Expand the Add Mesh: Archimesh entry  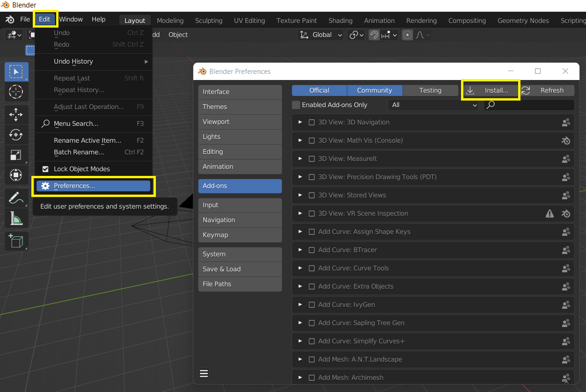coord(300,377)
